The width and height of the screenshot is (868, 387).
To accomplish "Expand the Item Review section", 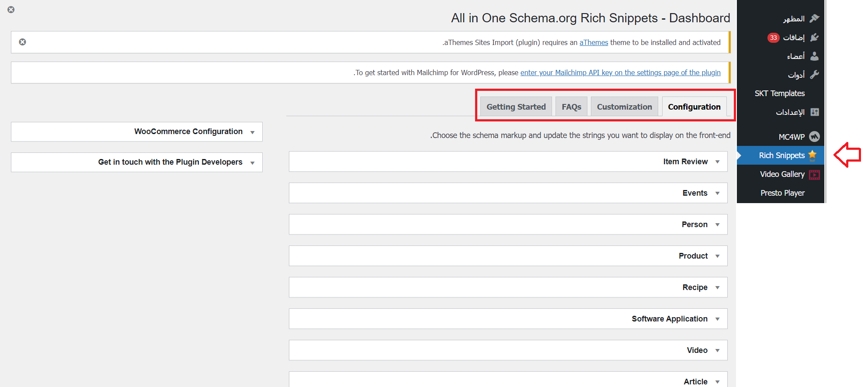I will (x=717, y=162).
